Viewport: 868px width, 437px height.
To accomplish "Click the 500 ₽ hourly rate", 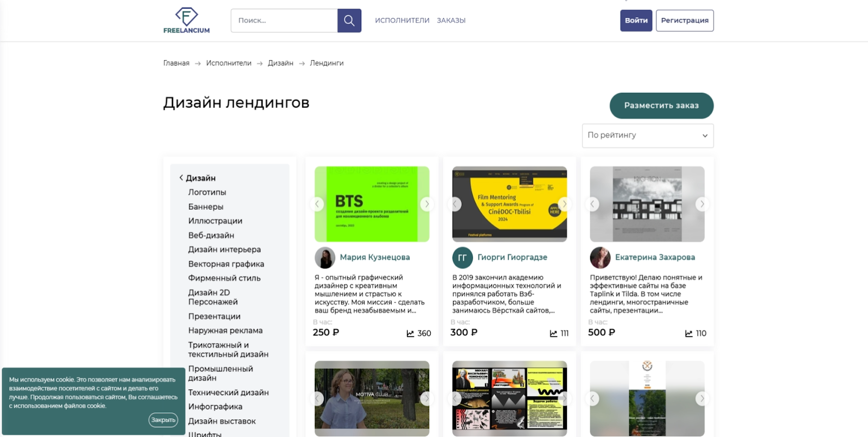I will 602,333.
